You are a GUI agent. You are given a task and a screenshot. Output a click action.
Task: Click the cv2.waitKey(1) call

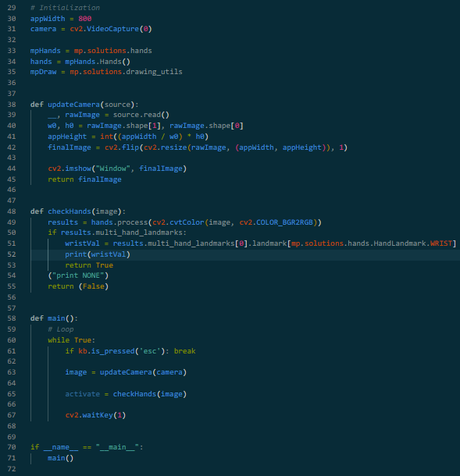[95, 415]
